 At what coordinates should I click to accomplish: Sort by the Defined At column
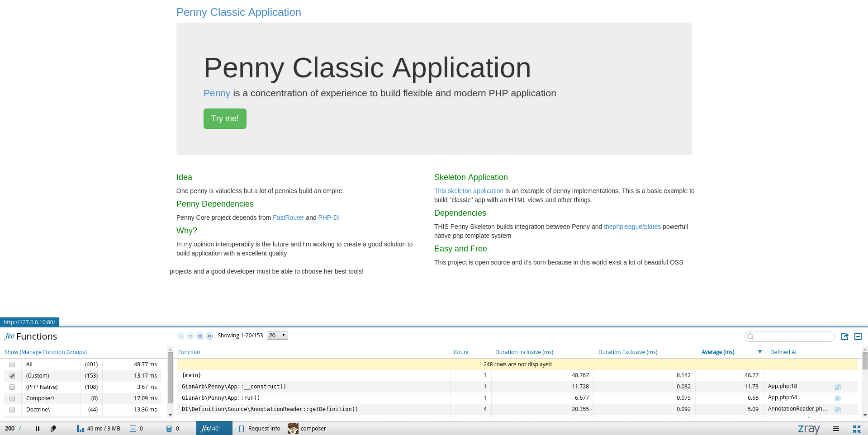[x=783, y=352]
